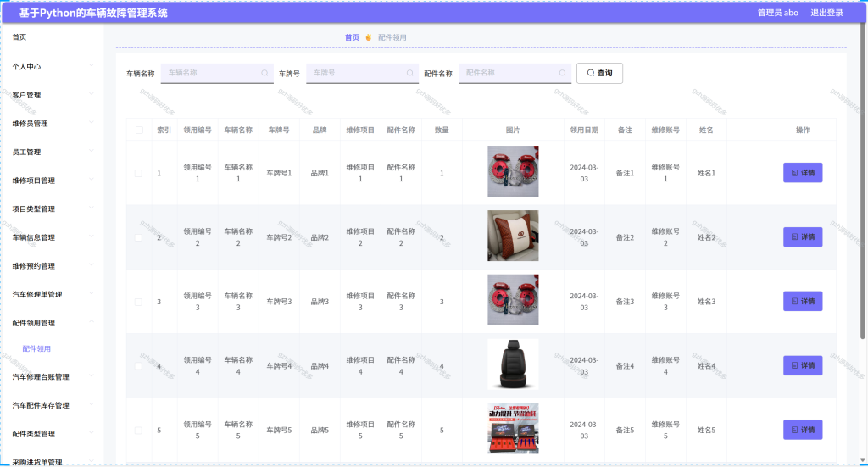Select the 配件领用 submenu item
Image resolution: width=868 pixels, height=467 pixels.
[x=36, y=349]
